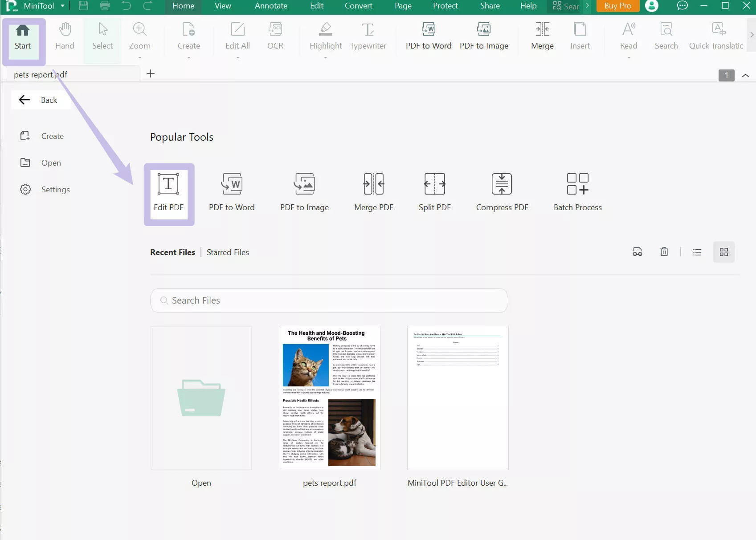Image resolution: width=756 pixels, height=540 pixels.
Task: Switch to the Starred Files tab
Action: 228,252
